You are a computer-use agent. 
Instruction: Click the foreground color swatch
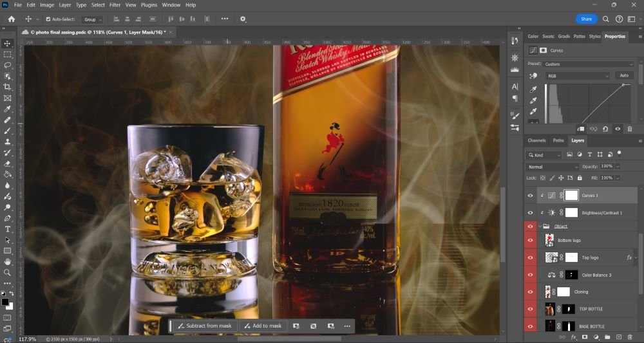coord(5,302)
